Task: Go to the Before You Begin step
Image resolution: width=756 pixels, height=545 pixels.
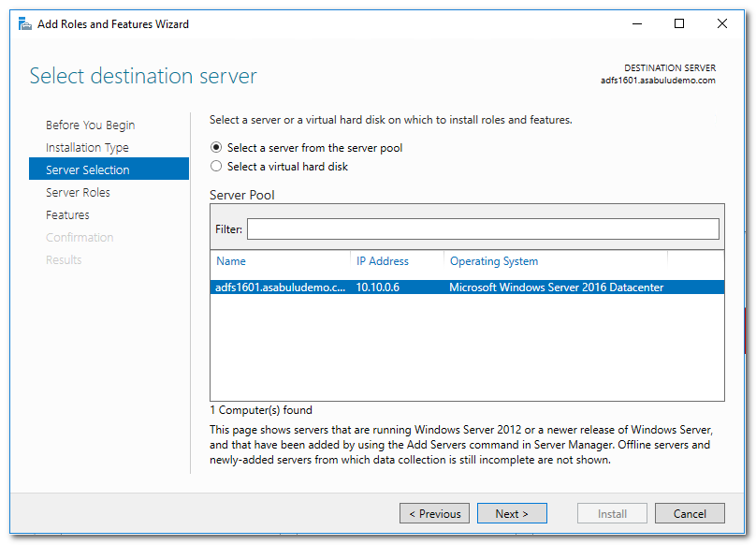Action: coord(90,125)
